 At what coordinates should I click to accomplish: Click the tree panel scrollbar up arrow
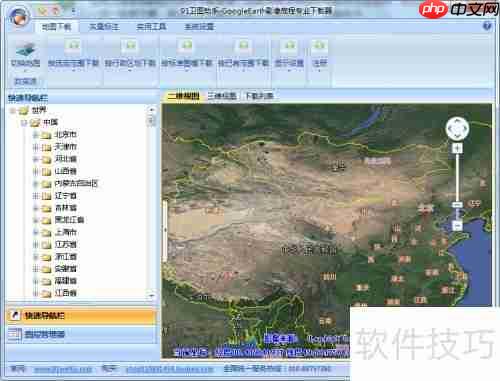152,109
